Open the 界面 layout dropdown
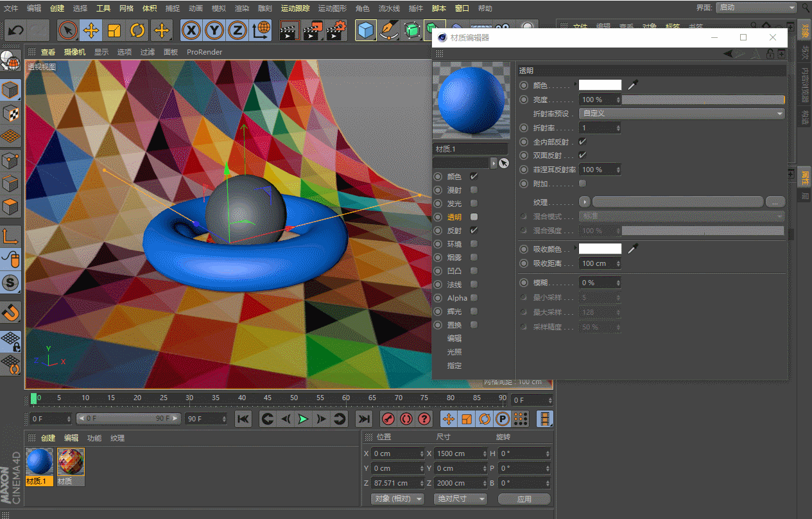This screenshot has height=519, width=812. (x=756, y=8)
